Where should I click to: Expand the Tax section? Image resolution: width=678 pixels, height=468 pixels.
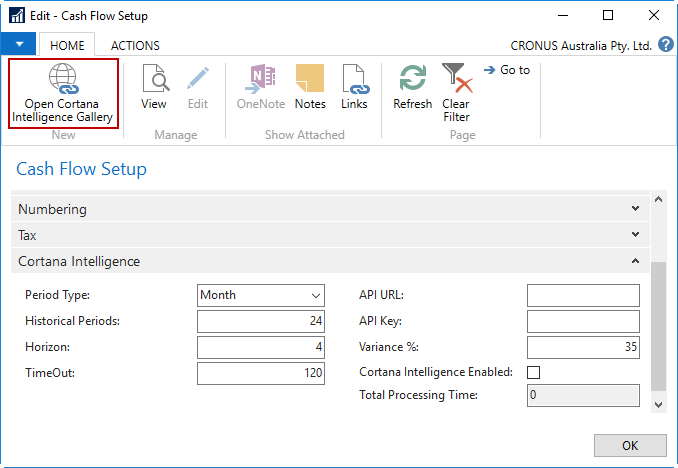coord(330,235)
